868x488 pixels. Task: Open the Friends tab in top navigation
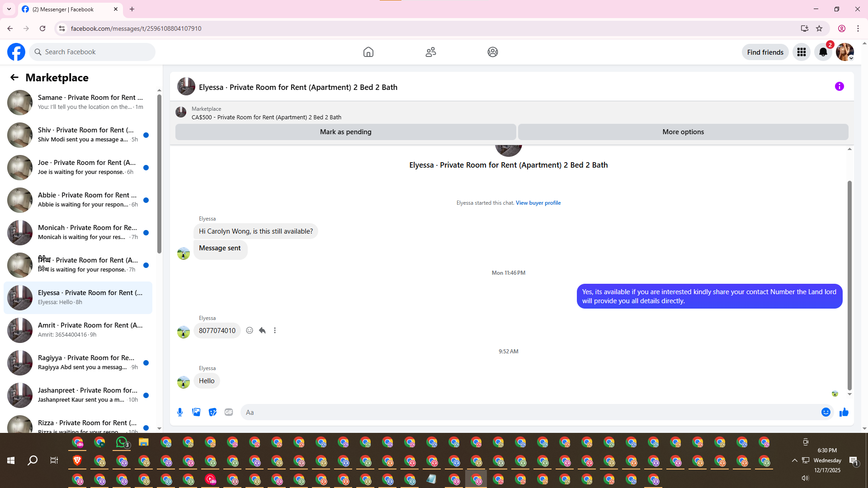click(x=430, y=52)
